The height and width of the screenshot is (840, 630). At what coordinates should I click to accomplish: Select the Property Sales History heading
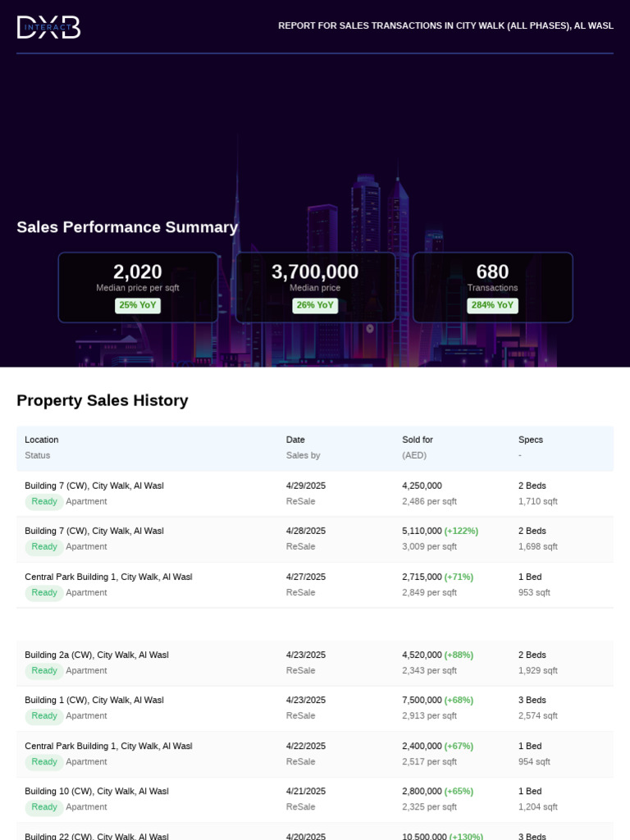click(x=103, y=400)
